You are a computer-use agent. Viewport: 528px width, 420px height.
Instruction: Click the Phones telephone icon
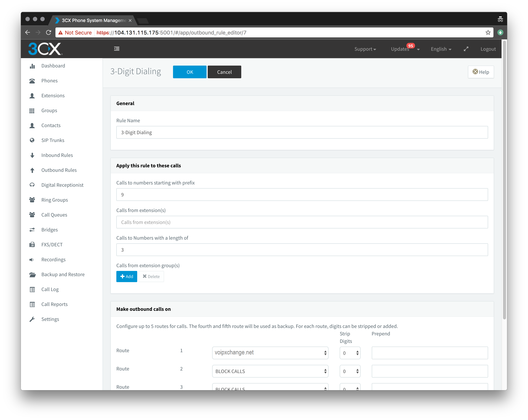tap(32, 81)
